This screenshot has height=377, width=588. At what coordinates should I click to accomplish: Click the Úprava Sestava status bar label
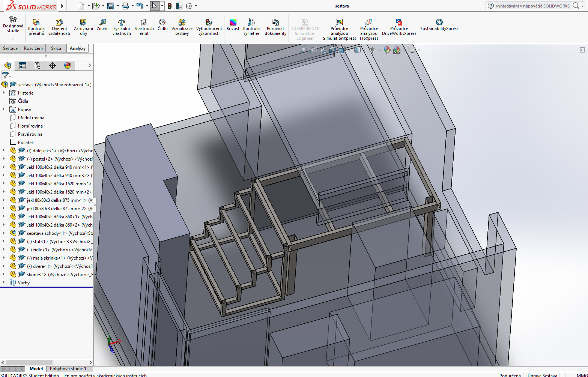tap(542, 375)
